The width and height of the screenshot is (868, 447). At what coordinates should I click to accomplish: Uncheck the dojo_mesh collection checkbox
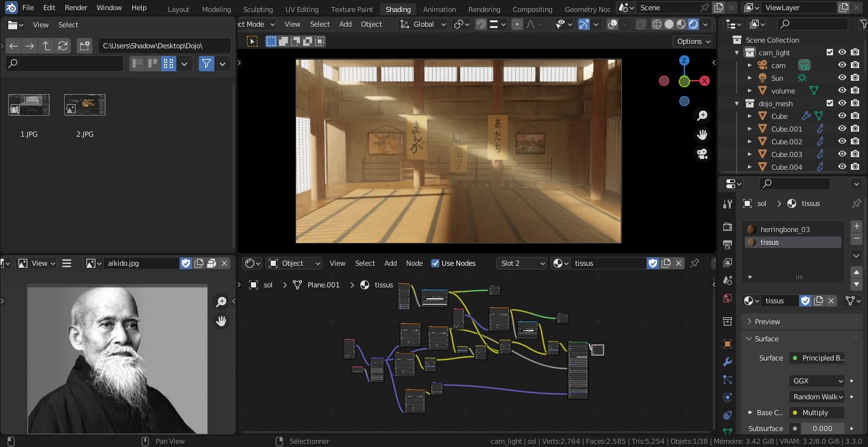coord(829,104)
